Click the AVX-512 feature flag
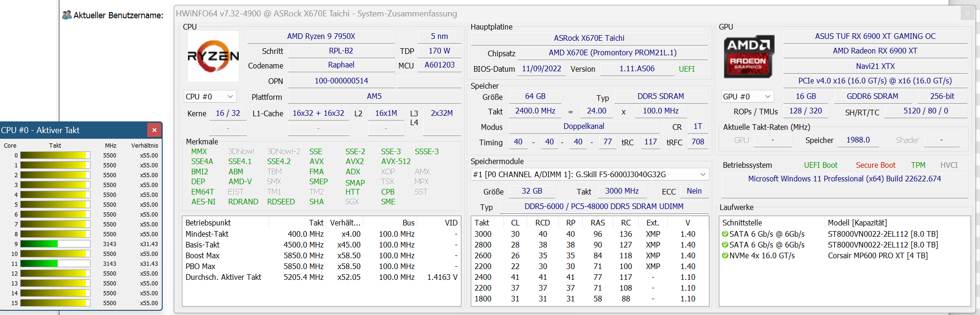980x315 pixels. pos(396,161)
